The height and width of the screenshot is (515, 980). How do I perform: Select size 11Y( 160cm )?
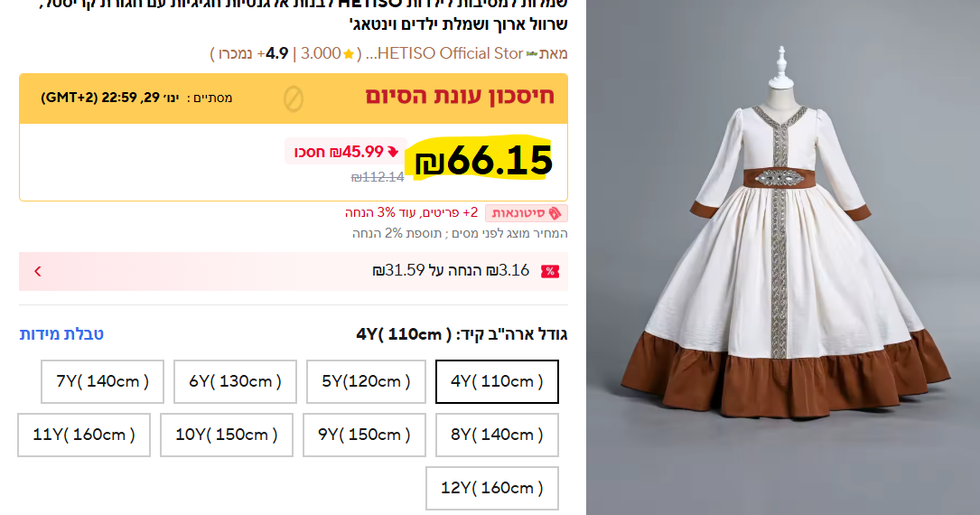click(84, 435)
